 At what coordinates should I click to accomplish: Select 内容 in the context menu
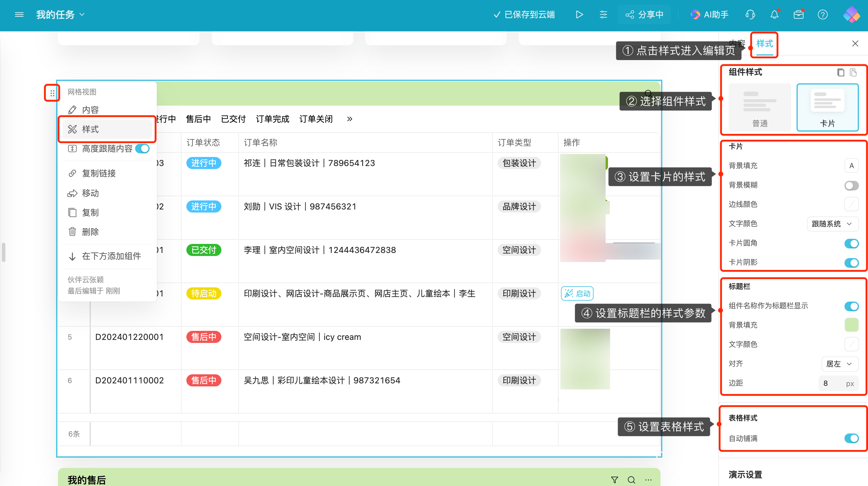tap(107, 110)
